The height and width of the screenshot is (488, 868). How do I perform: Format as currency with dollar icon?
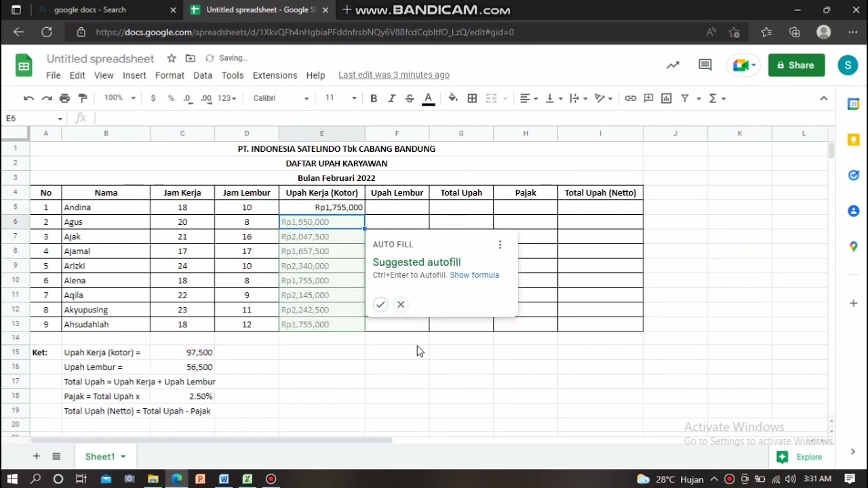pos(153,98)
